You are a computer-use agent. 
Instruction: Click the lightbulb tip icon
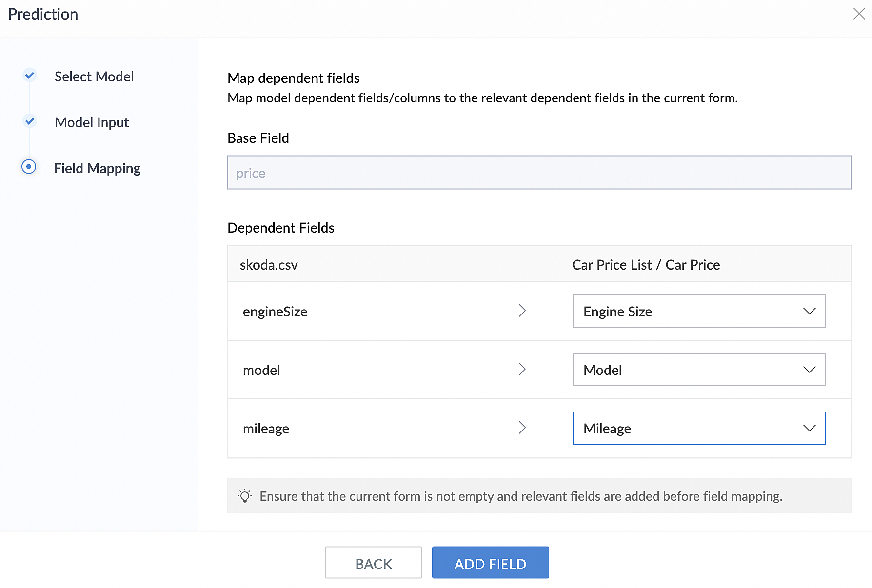pos(245,496)
